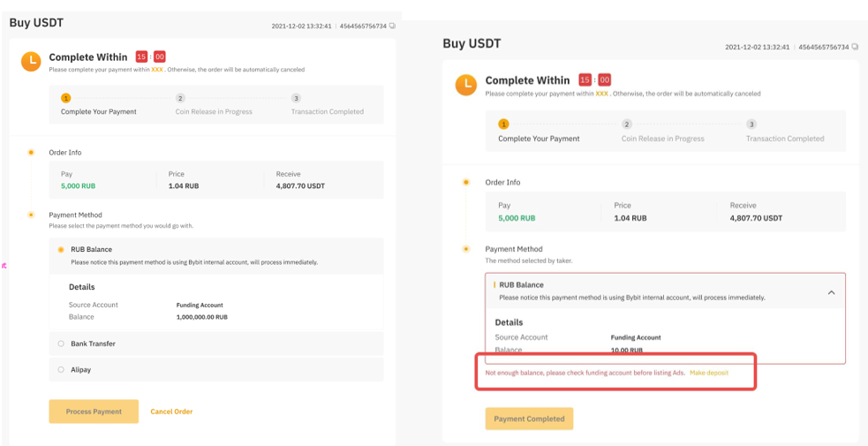The width and height of the screenshot is (868, 446).
Task: Click 'Transaction Completed' step in right panel
Action: point(784,139)
